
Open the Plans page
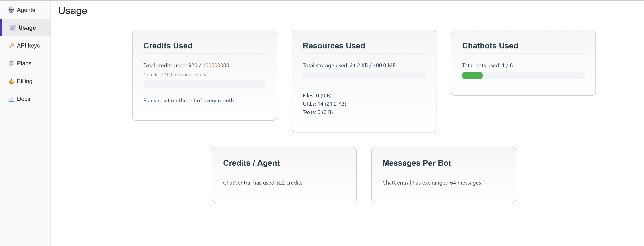[x=24, y=63]
